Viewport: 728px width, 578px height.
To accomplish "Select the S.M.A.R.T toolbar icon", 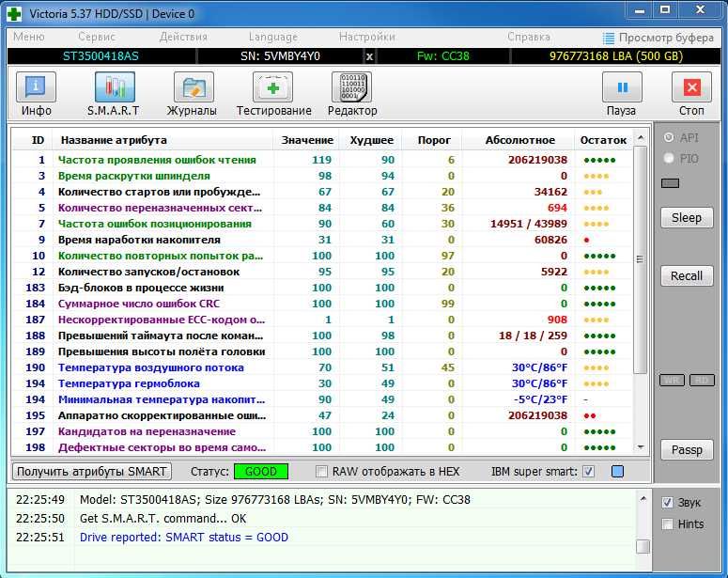I will click(x=114, y=94).
